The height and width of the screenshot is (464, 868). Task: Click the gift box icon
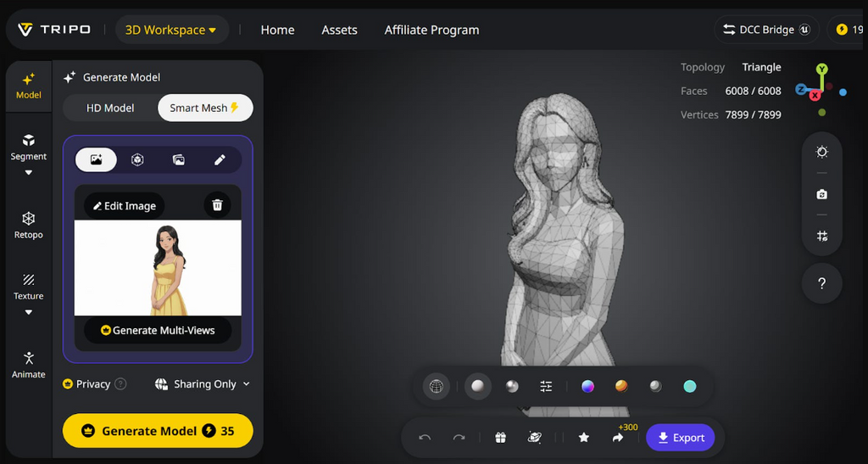[x=500, y=438]
